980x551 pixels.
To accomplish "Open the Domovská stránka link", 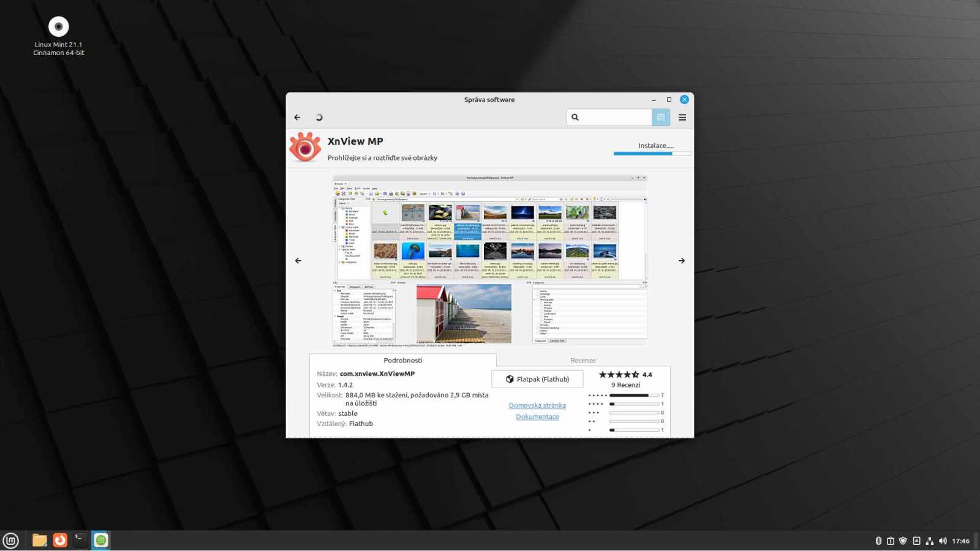I will pyautogui.click(x=537, y=406).
